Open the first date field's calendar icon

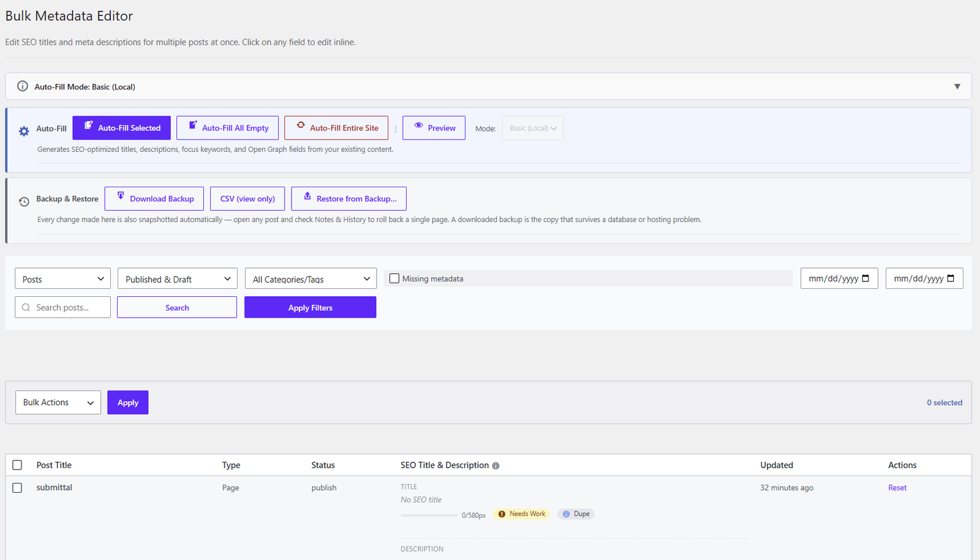pyautogui.click(x=865, y=278)
